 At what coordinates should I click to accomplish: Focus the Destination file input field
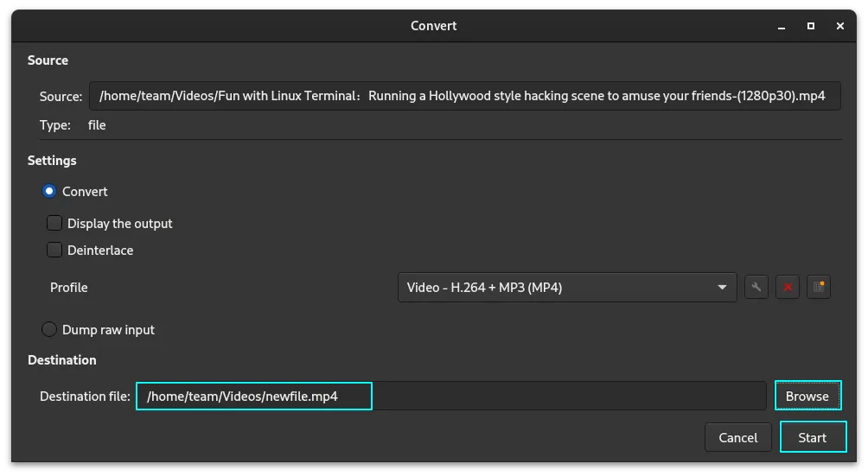[451, 396]
